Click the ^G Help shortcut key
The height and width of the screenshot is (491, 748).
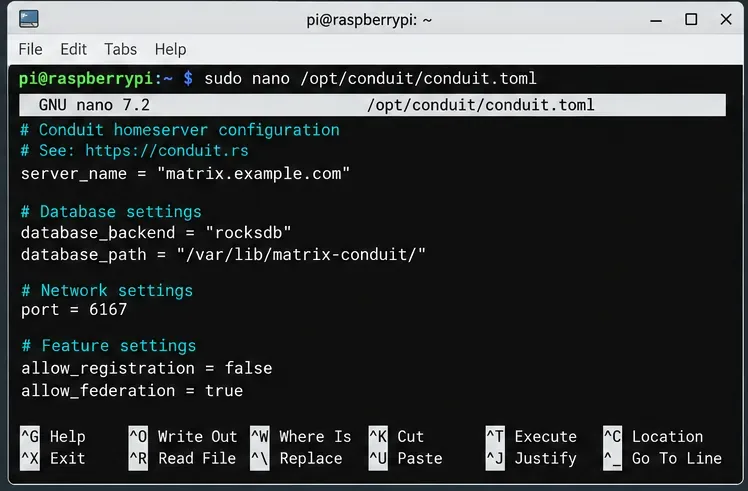(x=30, y=436)
